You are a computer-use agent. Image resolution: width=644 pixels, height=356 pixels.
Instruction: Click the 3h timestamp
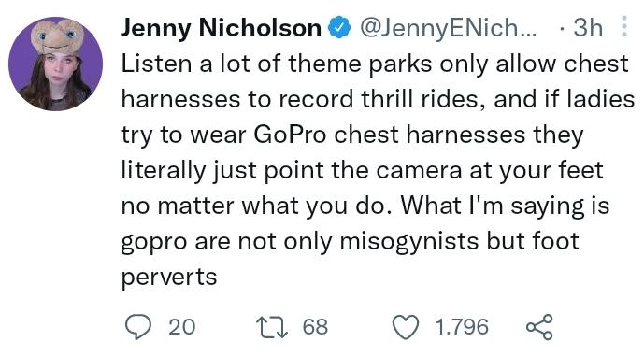tap(588, 28)
